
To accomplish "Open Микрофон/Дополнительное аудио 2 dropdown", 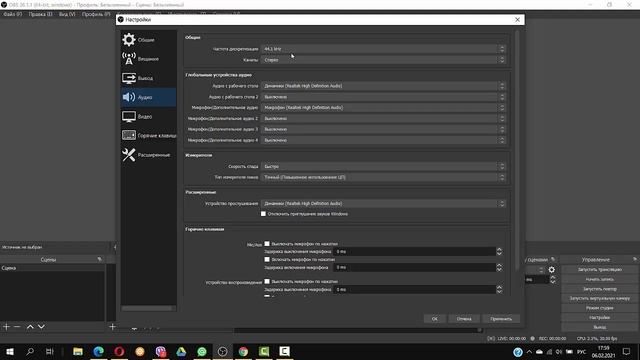I will click(x=383, y=118).
